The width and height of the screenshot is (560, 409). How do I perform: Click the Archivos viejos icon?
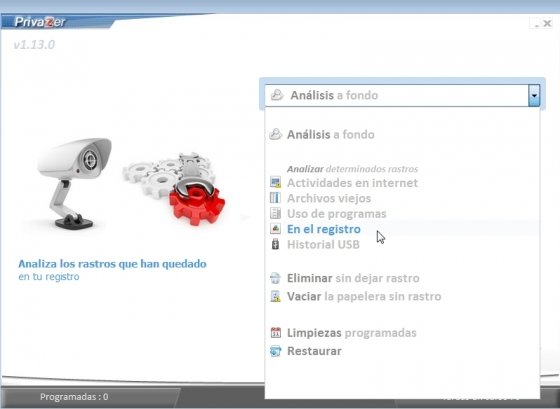pos(275,198)
